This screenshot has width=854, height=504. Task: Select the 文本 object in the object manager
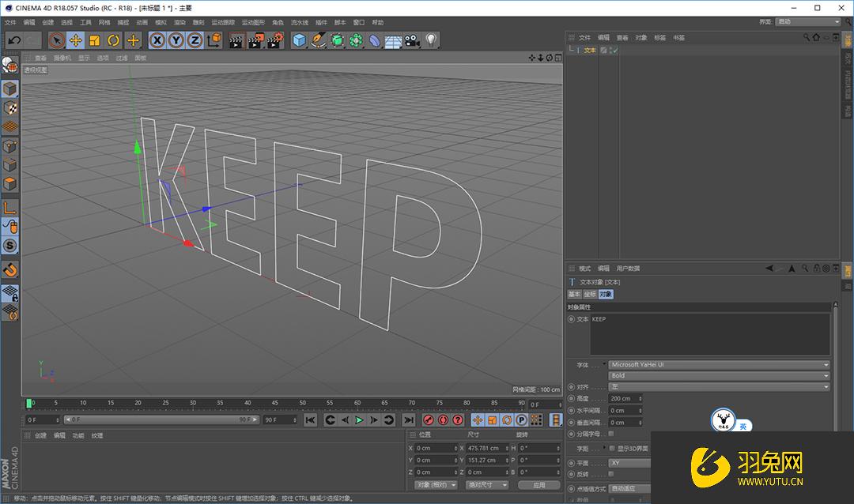point(591,50)
